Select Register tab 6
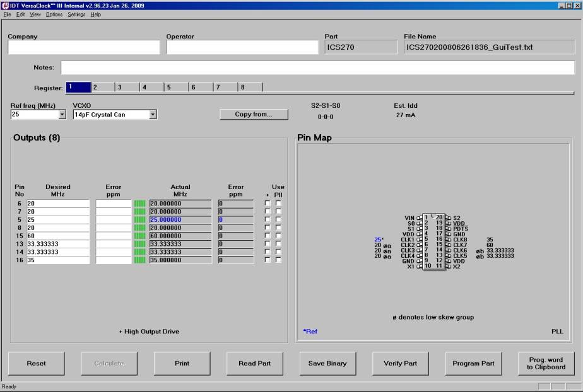 [201, 87]
